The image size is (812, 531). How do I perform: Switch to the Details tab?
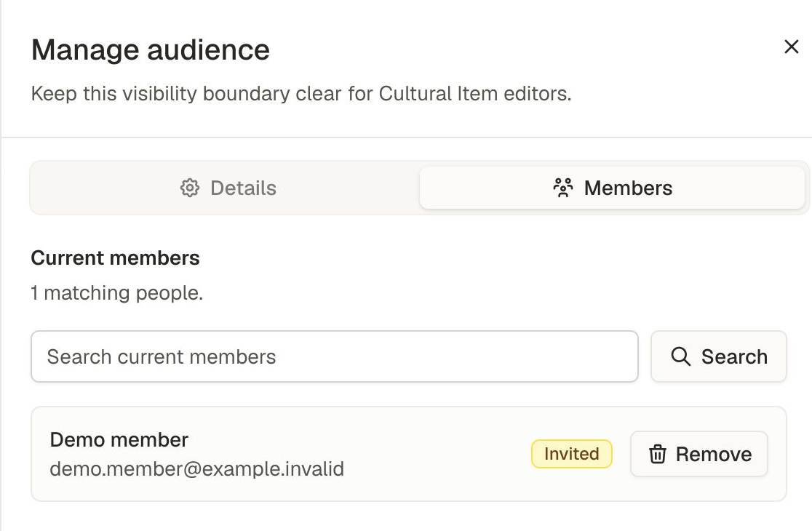(x=227, y=188)
